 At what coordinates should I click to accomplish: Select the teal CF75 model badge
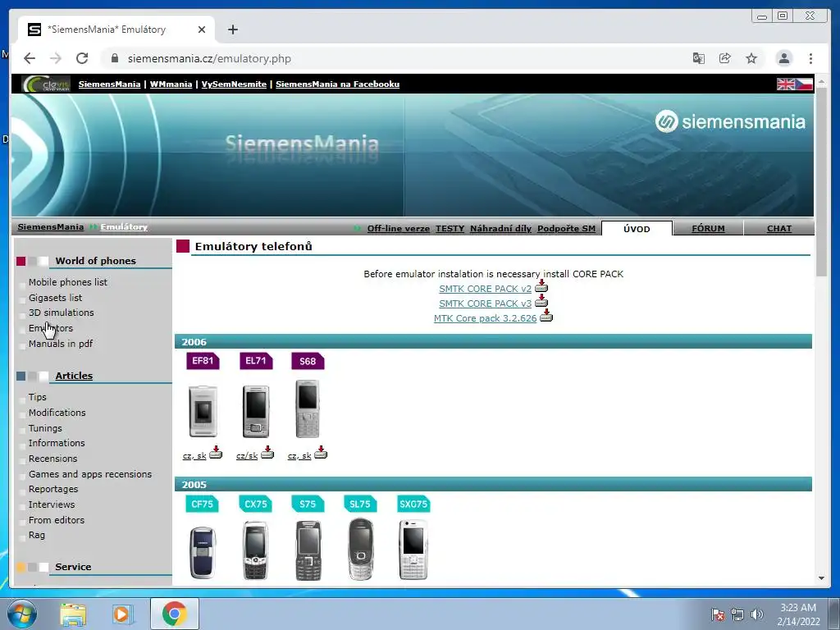click(x=202, y=504)
